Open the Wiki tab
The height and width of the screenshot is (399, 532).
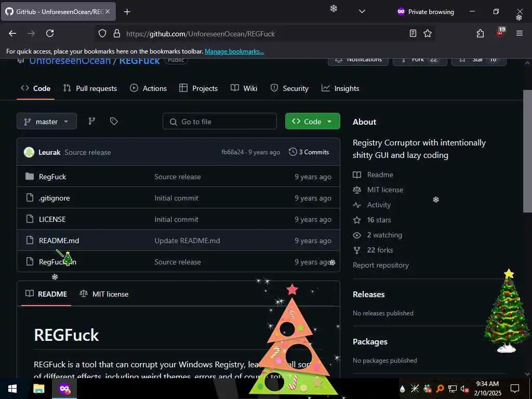pos(244,88)
